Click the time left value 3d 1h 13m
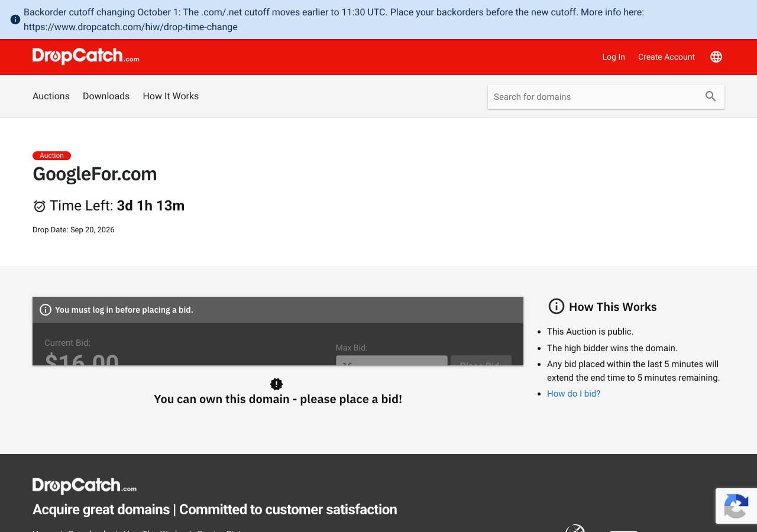 [151, 206]
